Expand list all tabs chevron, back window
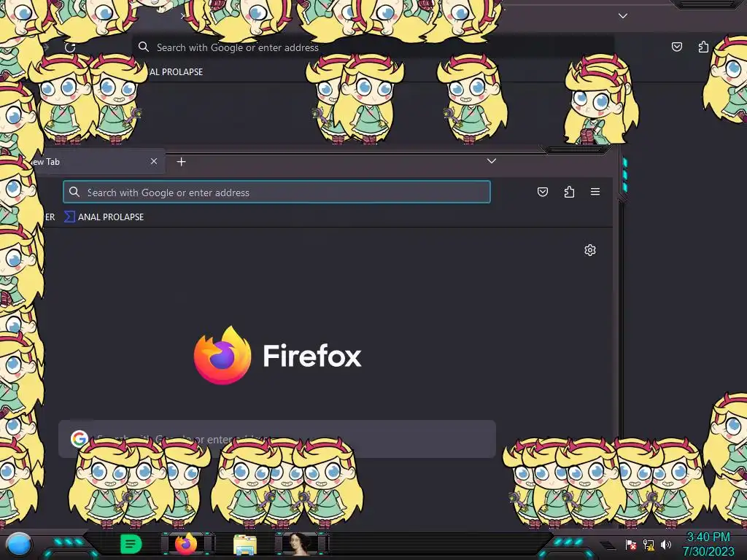The width and height of the screenshot is (747, 560). coord(623,16)
